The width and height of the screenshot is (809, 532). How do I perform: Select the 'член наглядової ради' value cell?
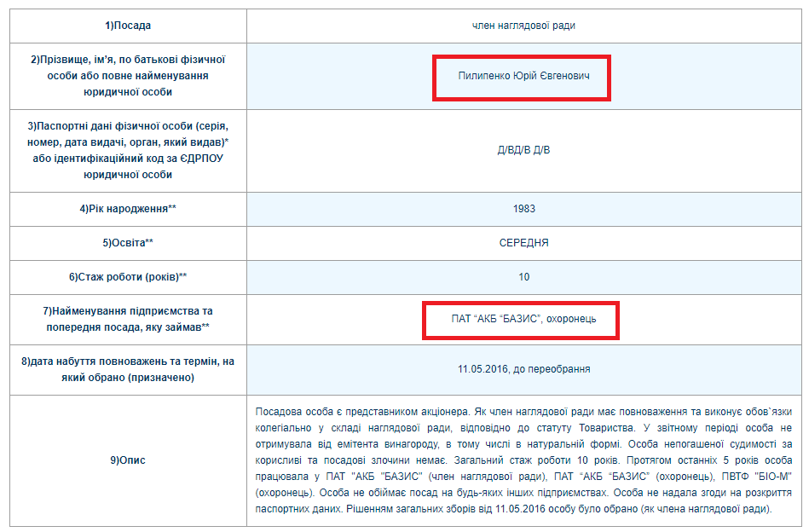tap(523, 26)
